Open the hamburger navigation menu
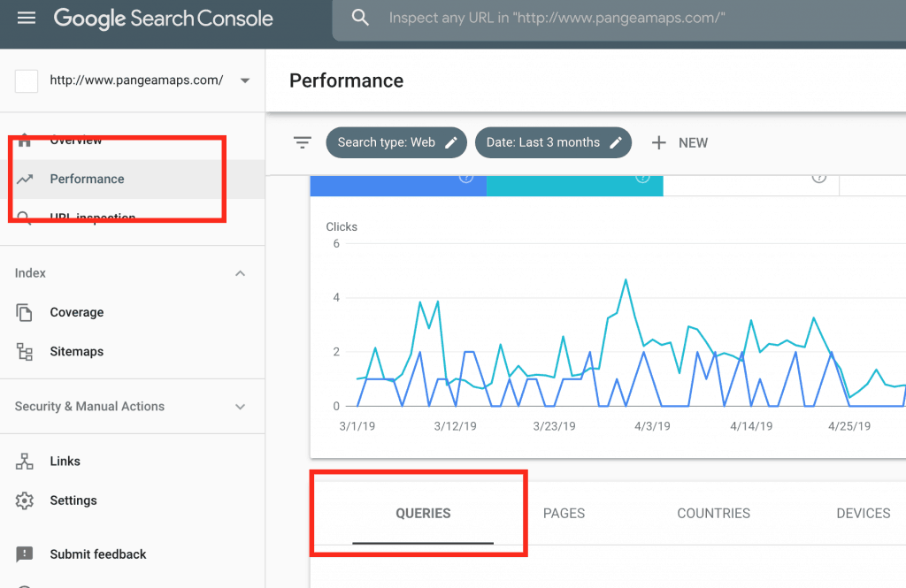The image size is (906, 588). pyautogui.click(x=27, y=18)
